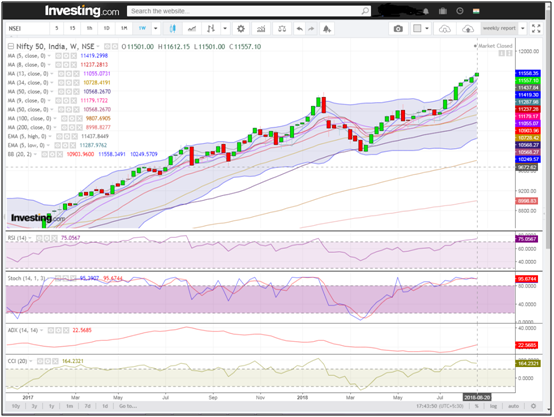Select the 1W timeframe

tap(142, 28)
